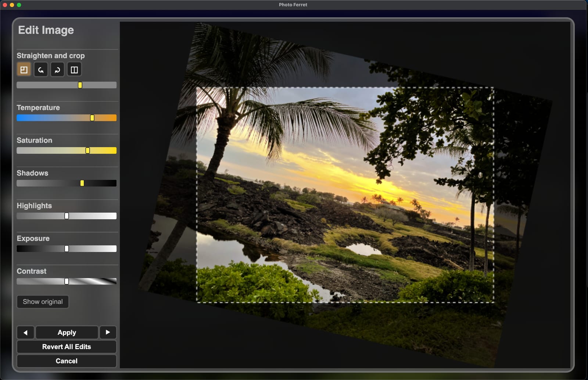Click the top-left corner of crop selection

(x=197, y=88)
